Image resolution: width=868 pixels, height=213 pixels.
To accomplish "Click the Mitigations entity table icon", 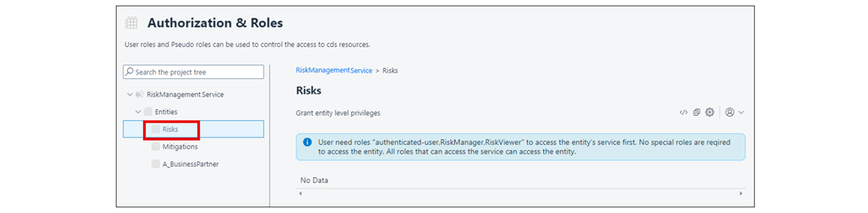I will click(156, 147).
